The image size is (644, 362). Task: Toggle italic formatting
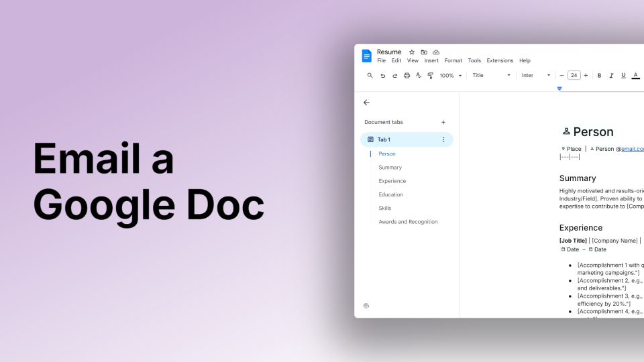click(x=611, y=76)
